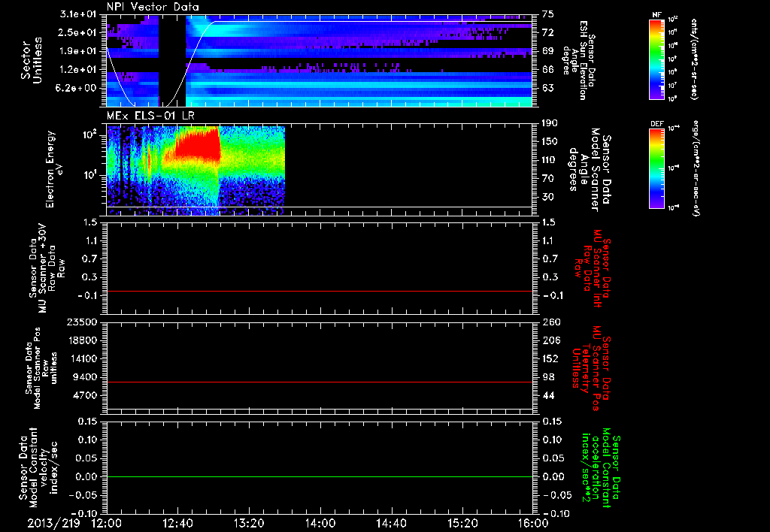This screenshot has height=532, width=770.
Task: Click the red line in Scanner Pos panel
Action: tap(320, 382)
